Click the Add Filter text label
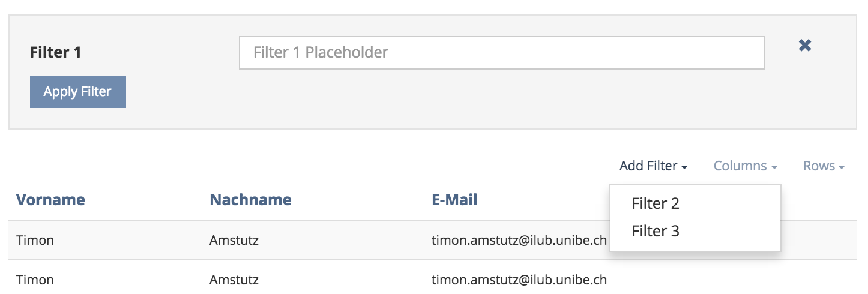 tap(648, 166)
